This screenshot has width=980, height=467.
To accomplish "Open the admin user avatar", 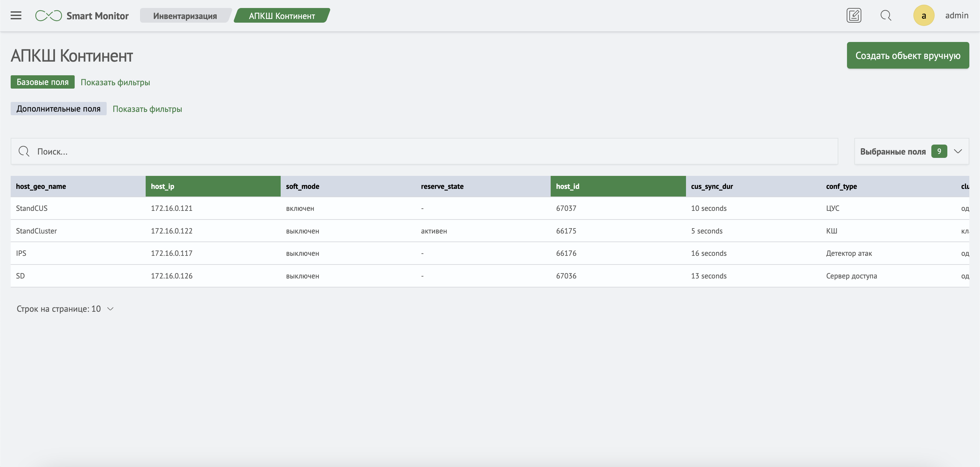I will pyautogui.click(x=923, y=16).
